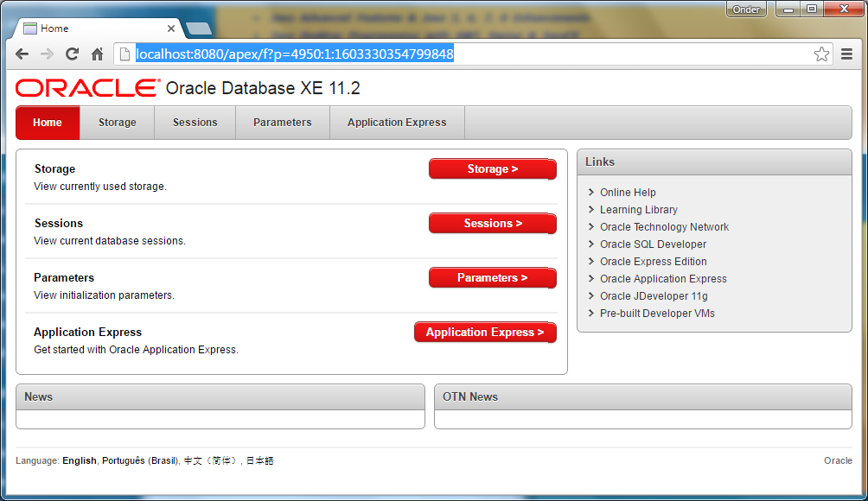Click the Sessions section heading
The width and height of the screenshot is (868, 501).
[x=59, y=223]
